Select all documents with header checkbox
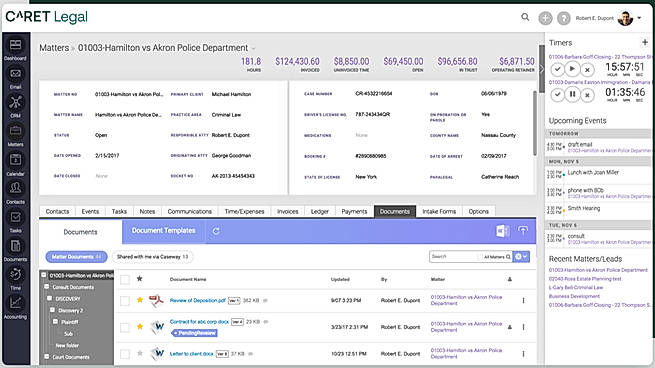This screenshot has height=368, width=655. coord(125,279)
